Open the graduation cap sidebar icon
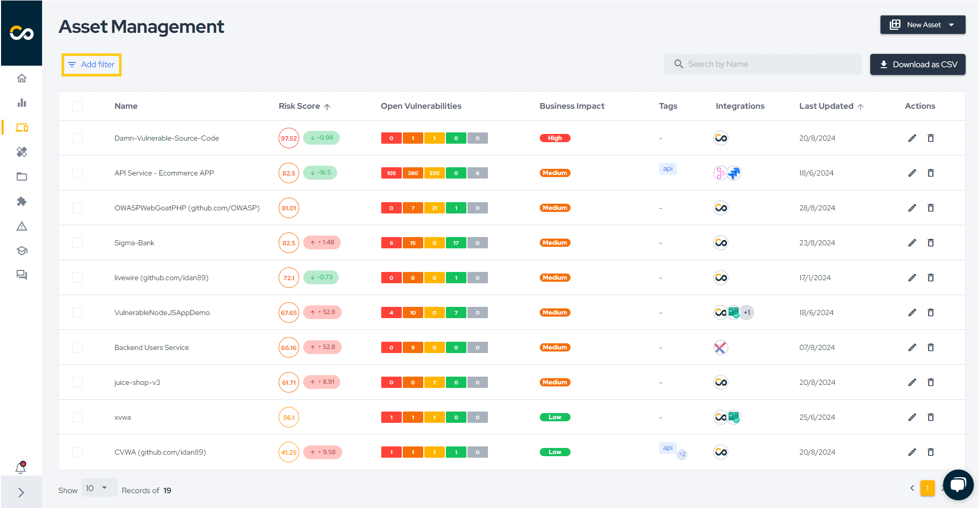The image size is (980, 508). (x=22, y=250)
